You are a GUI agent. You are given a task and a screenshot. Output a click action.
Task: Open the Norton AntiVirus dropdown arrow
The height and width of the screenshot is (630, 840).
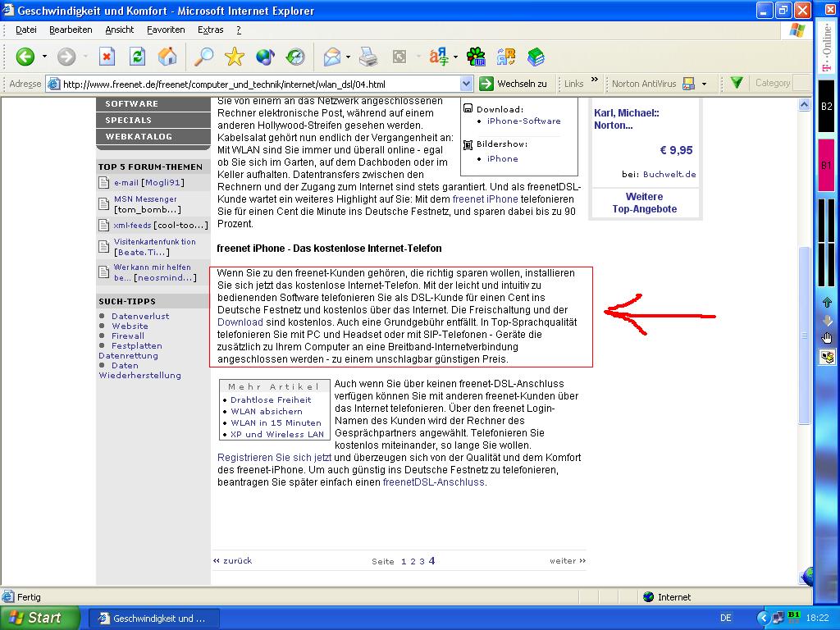pyautogui.click(x=704, y=84)
